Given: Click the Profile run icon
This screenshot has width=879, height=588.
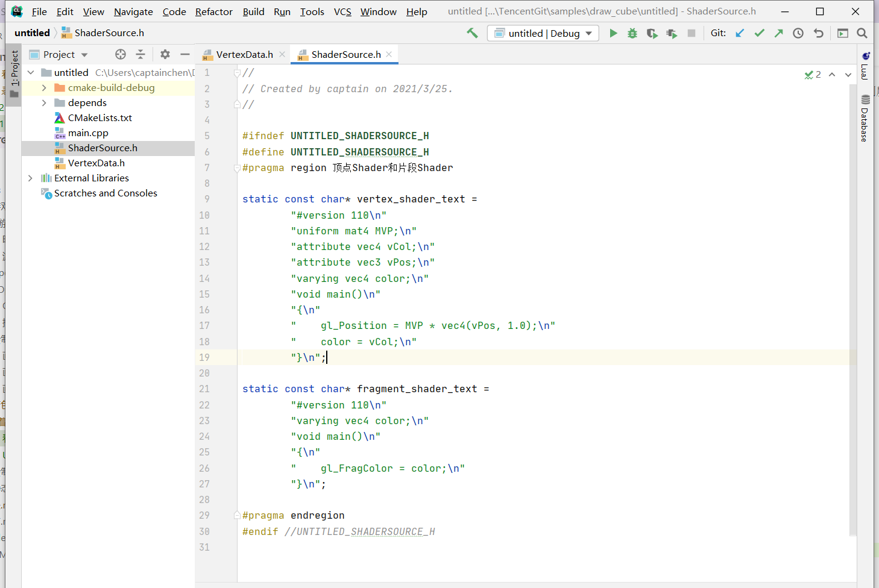Looking at the screenshot, I should click(672, 33).
